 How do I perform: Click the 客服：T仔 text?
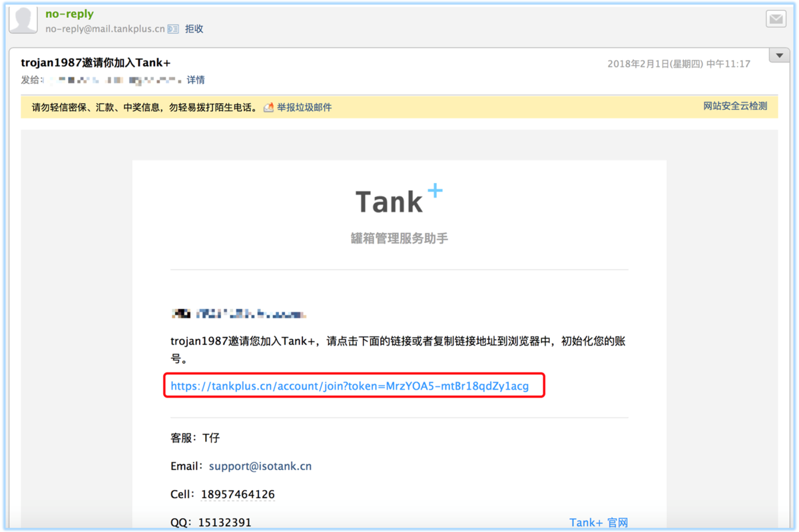click(x=195, y=438)
